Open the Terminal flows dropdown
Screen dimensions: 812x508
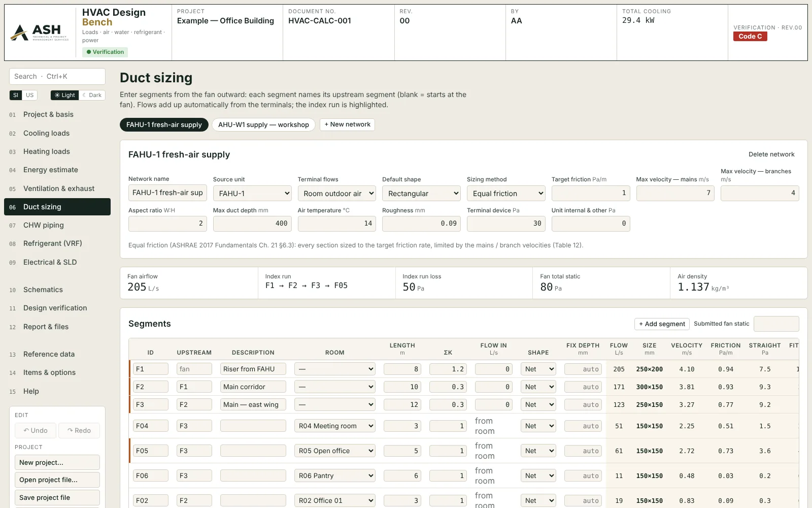(x=337, y=193)
